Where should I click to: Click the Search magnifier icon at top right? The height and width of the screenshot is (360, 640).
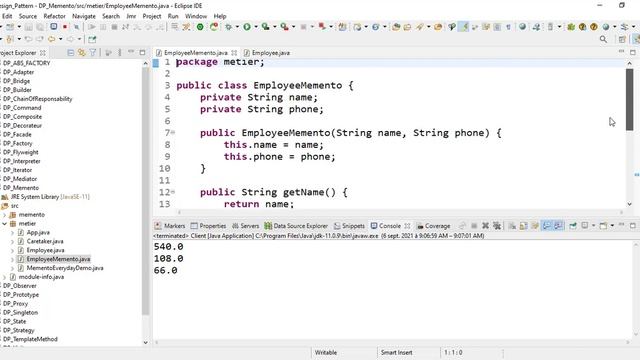click(603, 39)
